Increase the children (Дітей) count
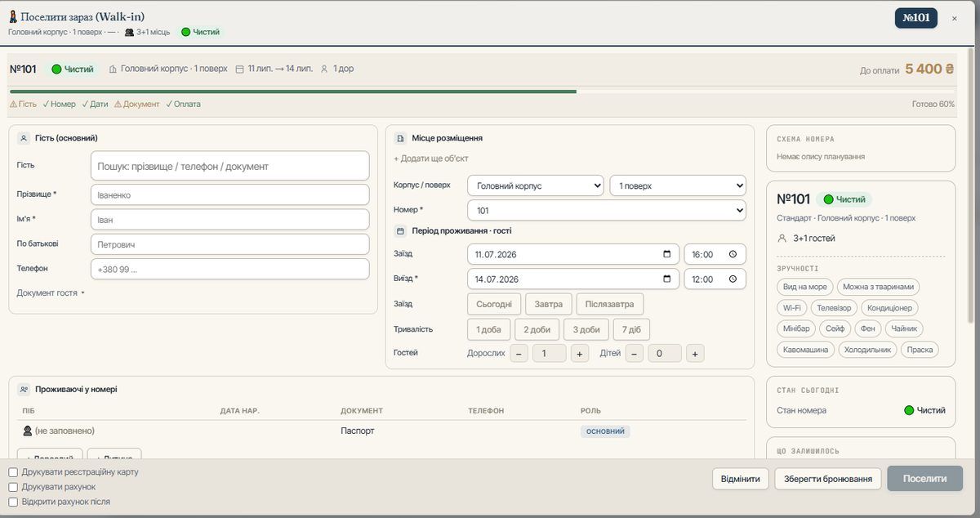 (694, 353)
